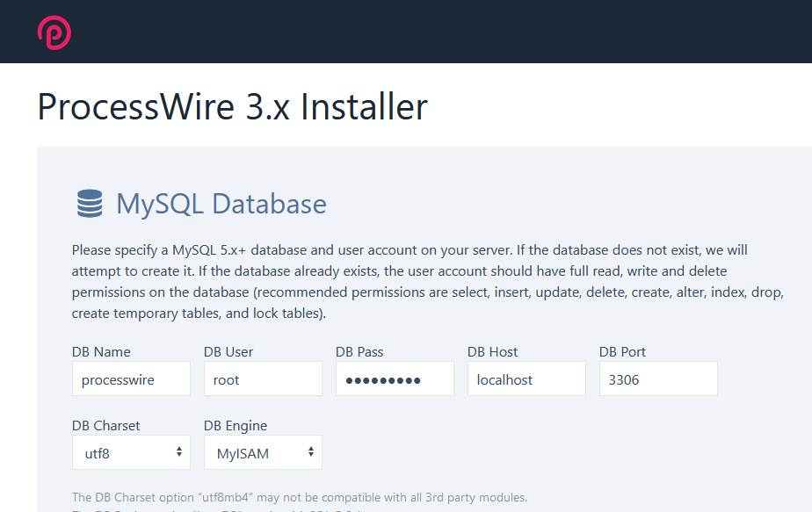Click the ProcessWire logo in the header
Viewport: 812px width, 512px height.
click(x=54, y=32)
